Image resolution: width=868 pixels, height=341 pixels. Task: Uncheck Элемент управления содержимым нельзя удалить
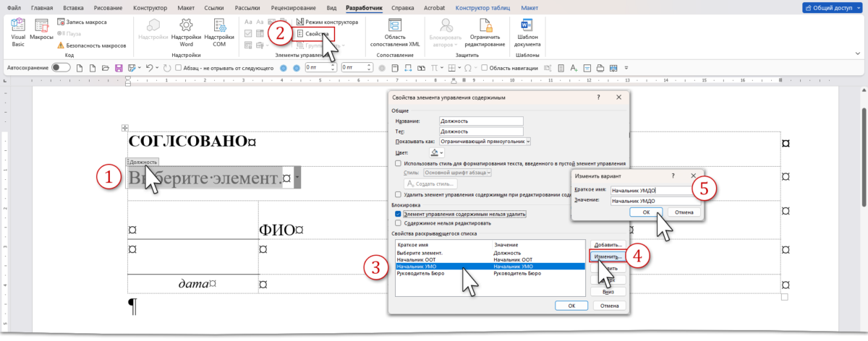399,215
